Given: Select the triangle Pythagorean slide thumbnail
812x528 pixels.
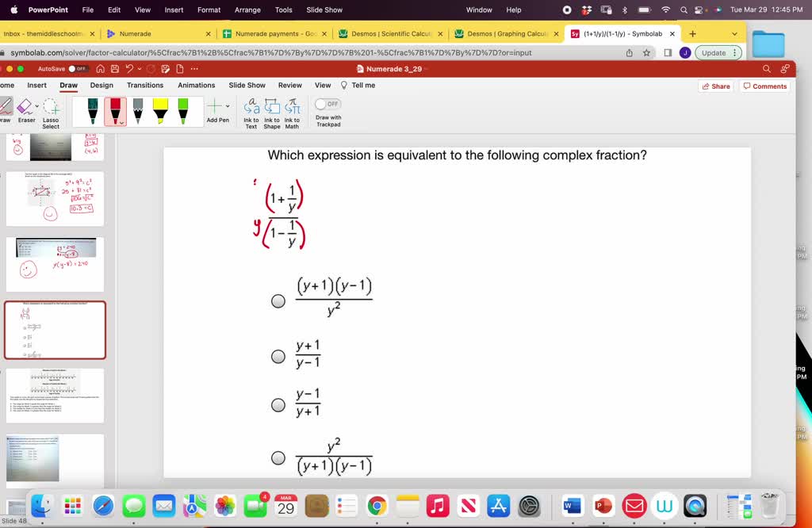Looking at the screenshot, I should pos(55,199).
